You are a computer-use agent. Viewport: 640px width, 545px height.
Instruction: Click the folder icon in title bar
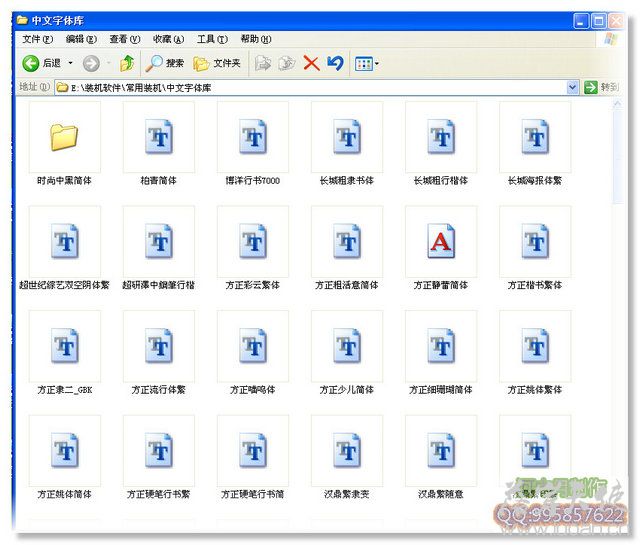click(22, 20)
